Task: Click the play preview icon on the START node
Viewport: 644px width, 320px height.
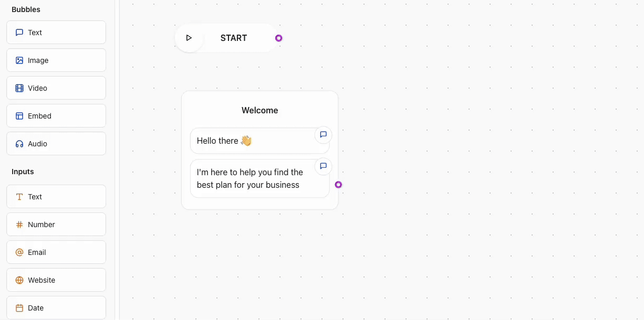Action: (189, 38)
